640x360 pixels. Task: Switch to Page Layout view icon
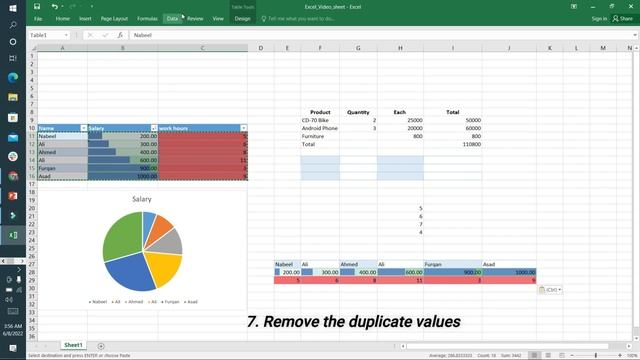(548, 356)
